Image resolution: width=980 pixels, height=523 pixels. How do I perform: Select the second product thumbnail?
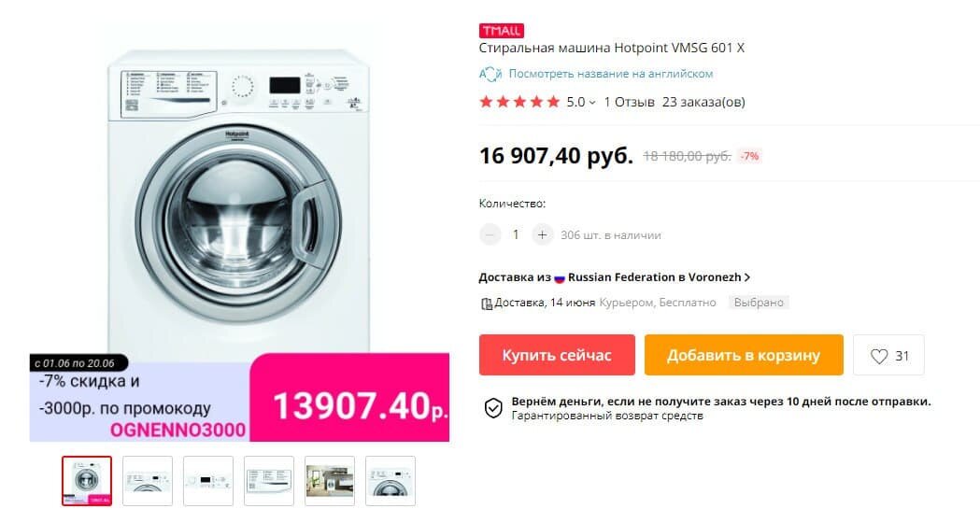click(148, 481)
